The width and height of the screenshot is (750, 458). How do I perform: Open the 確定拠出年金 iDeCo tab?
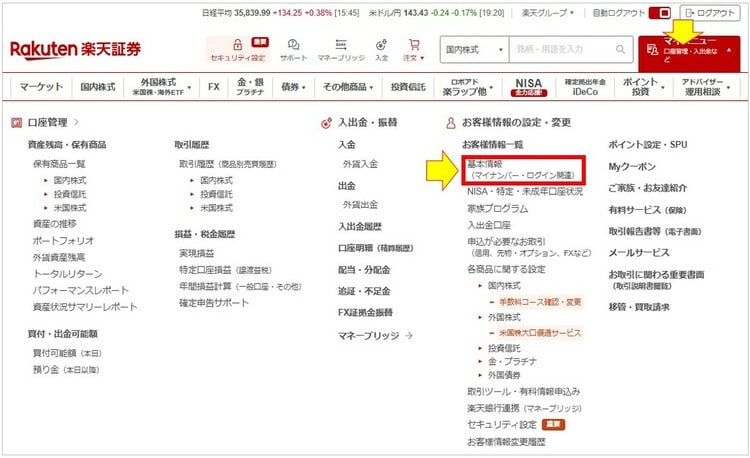585,87
